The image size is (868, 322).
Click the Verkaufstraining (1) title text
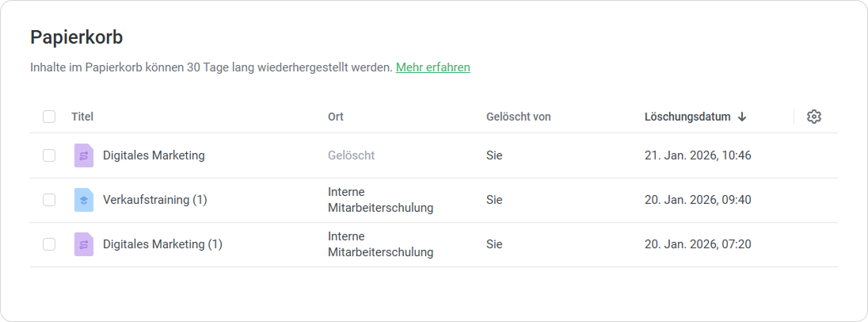154,200
